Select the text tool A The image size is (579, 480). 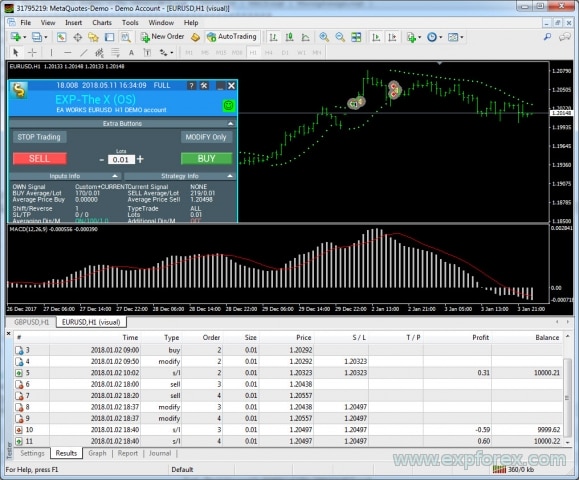pyautogui.click(x=131, y=52)
